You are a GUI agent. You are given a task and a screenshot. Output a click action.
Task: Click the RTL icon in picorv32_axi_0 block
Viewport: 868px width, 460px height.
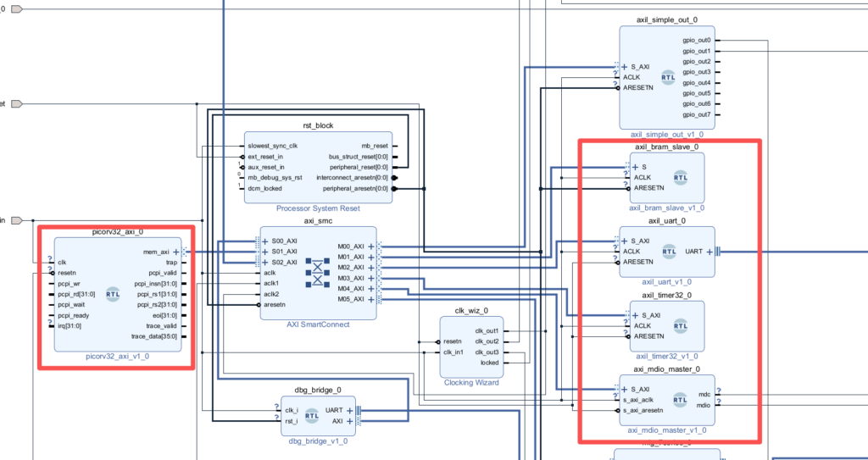pos(113,294)
